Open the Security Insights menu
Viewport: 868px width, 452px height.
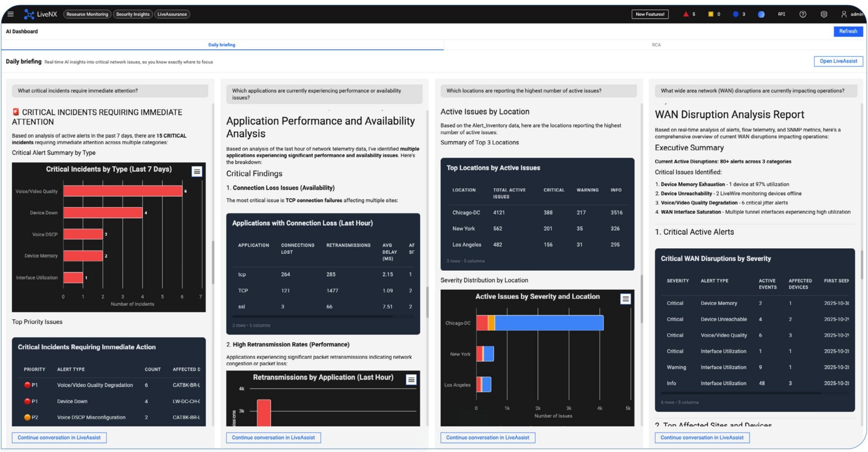click(133, 14)
